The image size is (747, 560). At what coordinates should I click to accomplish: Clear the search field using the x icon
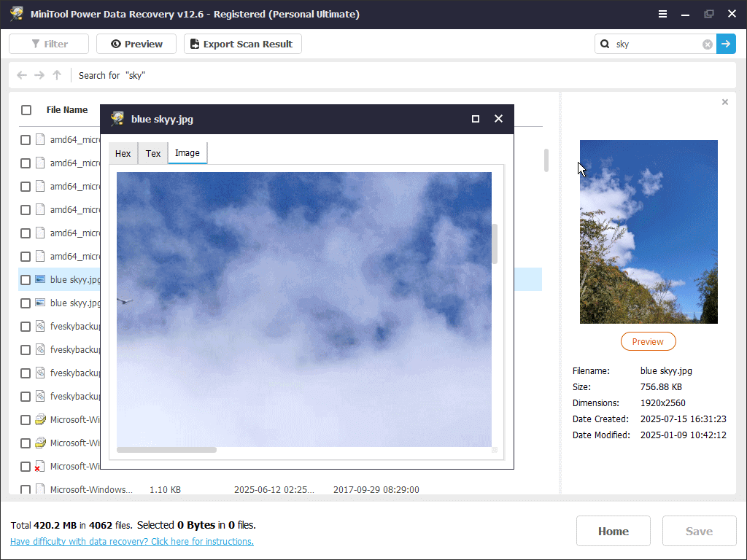coord(705,44)
